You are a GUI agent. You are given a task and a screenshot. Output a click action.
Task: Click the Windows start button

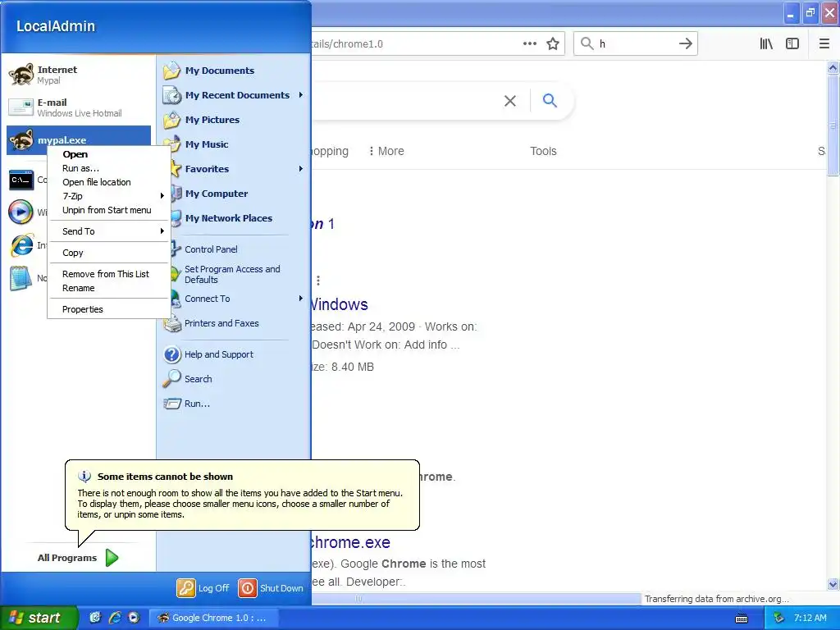point(38,618)
